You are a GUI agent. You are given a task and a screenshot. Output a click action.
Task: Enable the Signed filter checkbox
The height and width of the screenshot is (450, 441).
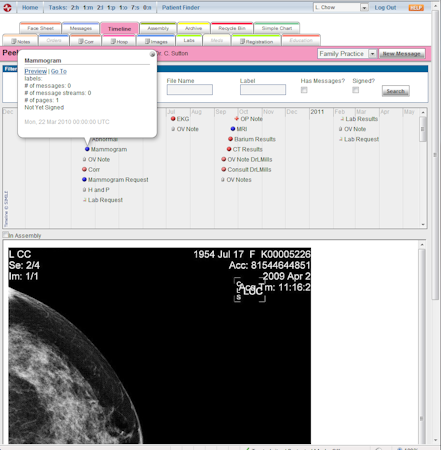pyautogui.click(x=356, y=90)
